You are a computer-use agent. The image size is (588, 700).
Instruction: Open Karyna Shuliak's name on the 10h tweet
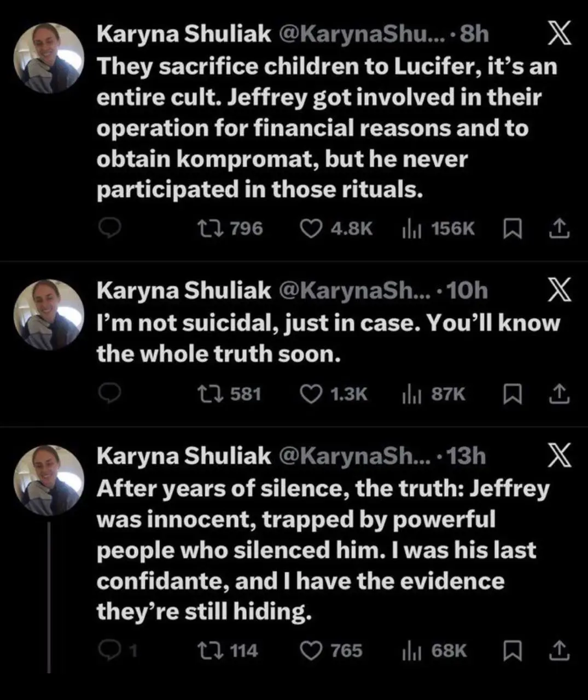[184, 290]
